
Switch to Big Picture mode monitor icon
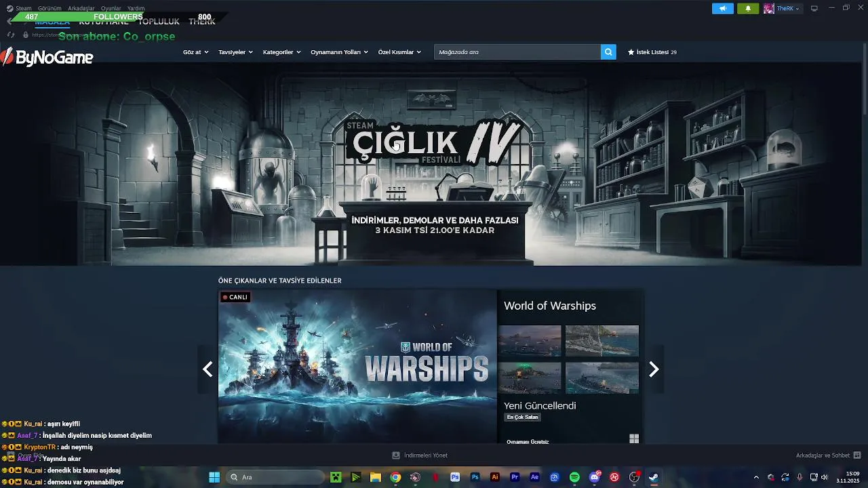click(x=814, y=8)
